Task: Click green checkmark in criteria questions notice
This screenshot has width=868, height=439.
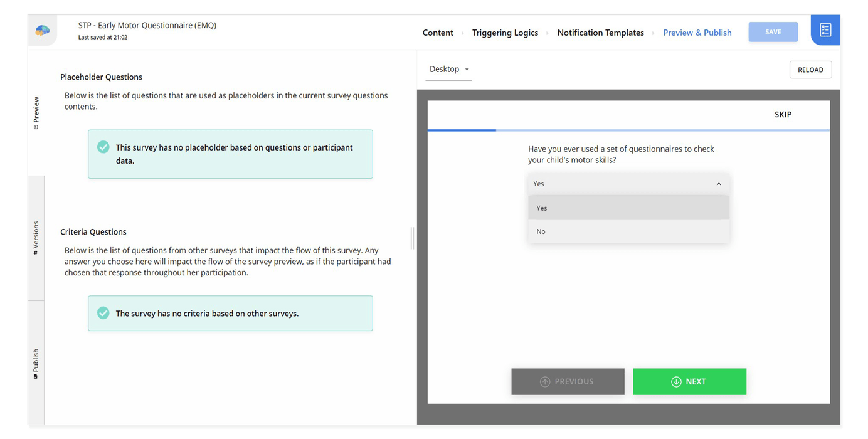Action: pyautogui.click(x=103, y=312)
